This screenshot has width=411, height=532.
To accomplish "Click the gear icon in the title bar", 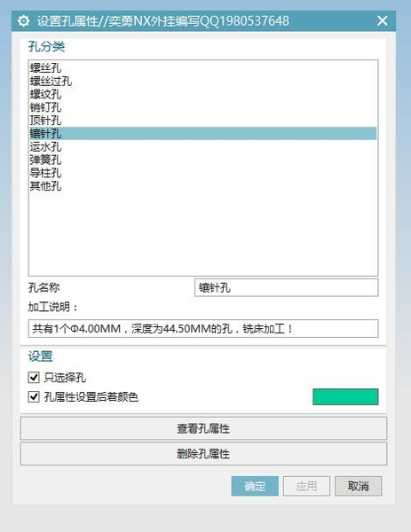I will pyautogui.click(x=23, y=21).
